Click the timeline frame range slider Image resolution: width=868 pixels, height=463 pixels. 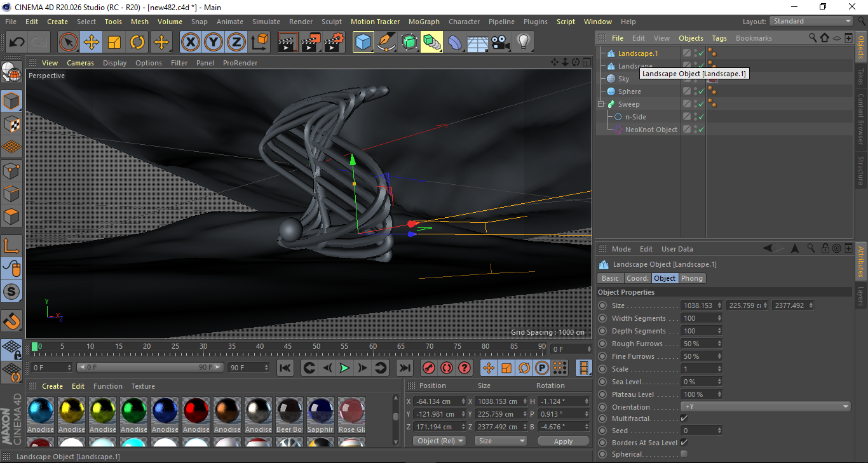point(151,367)
